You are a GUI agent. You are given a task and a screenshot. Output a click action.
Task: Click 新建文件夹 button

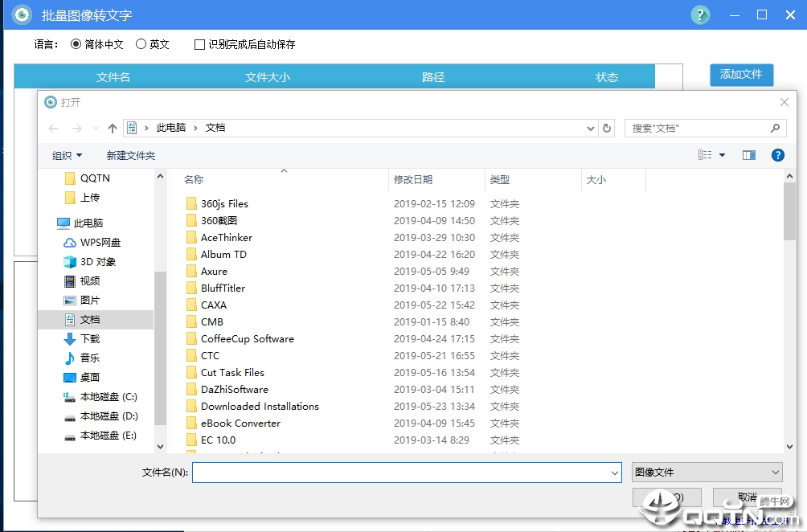click(131, 155)
